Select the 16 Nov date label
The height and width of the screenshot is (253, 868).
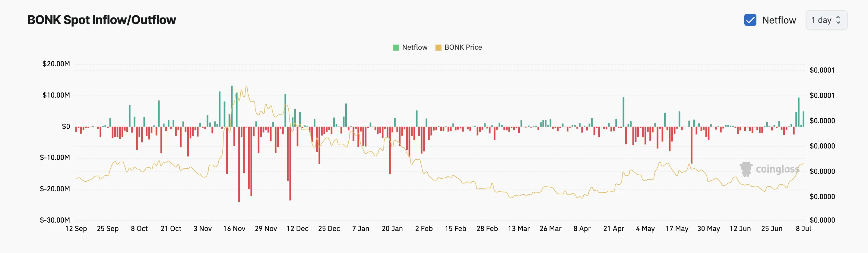pos(234,229)
